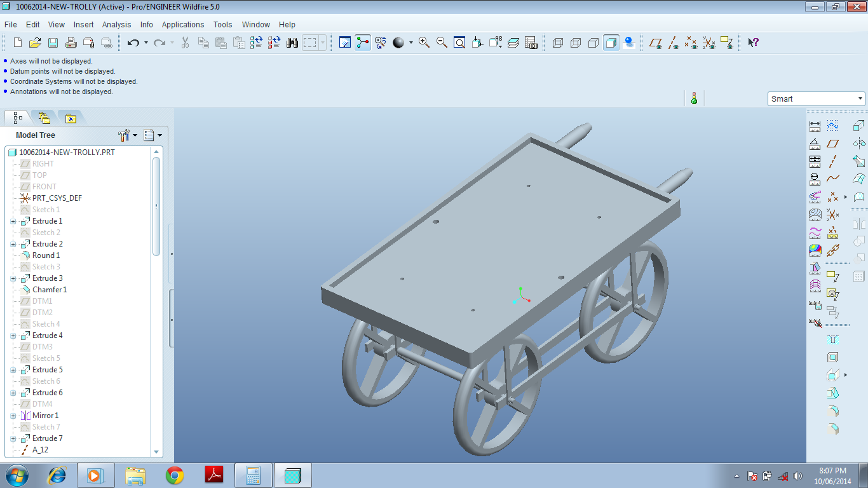Click the Model Tree scroll down arrow
Screen dimensions: 868x488
(x=156, y=452)
